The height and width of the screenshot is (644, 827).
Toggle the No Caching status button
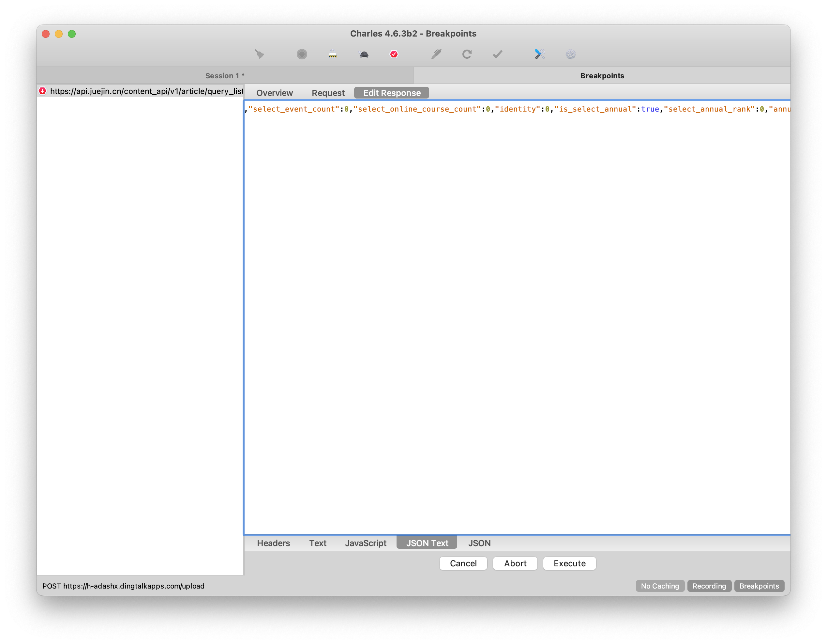pos(660,586)
